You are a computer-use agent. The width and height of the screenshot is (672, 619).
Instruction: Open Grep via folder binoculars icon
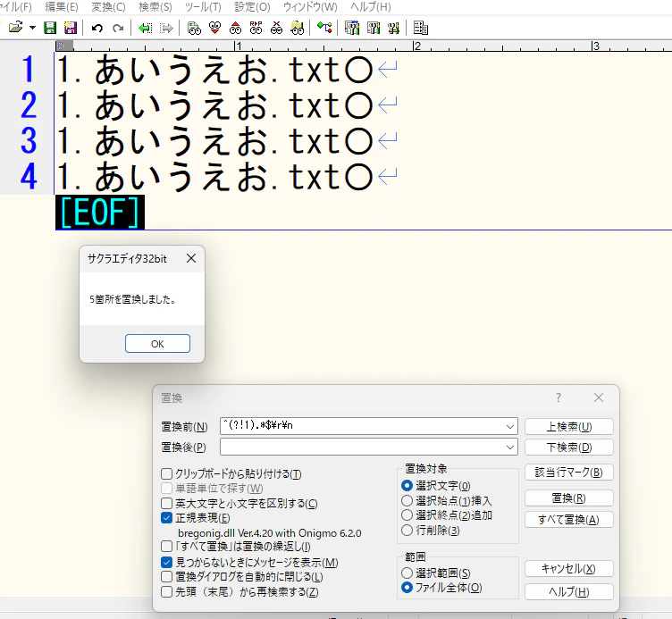pos(297,29)
